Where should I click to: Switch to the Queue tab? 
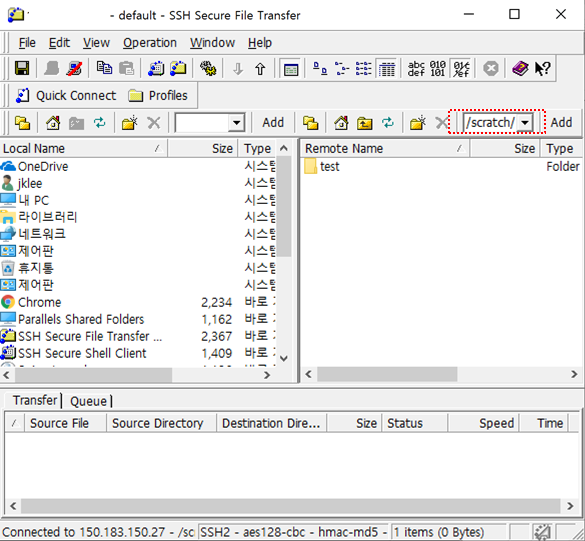(88, 401)
